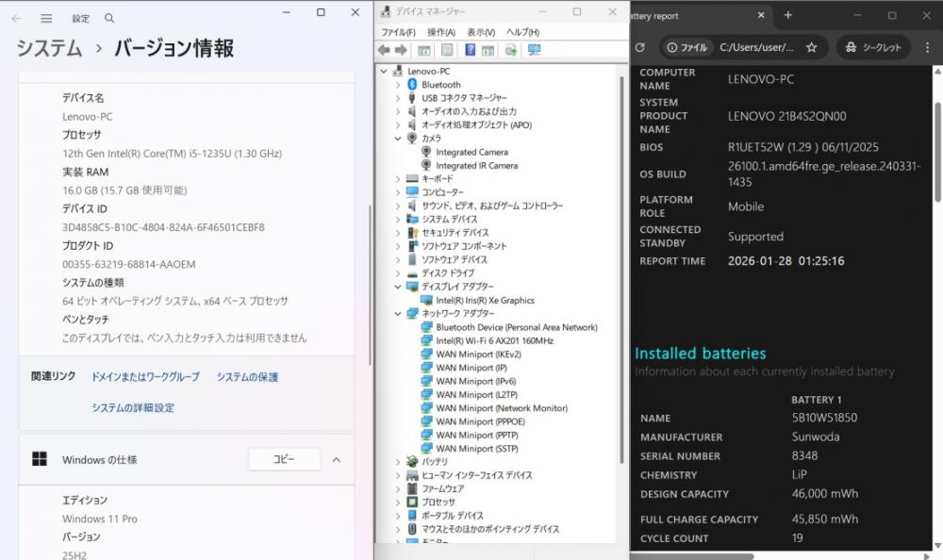The height and width of the screenshot is (560, 943).
Task: Click the 12th Gen Intel Core i5-1235U text
Action: click(172, 154)
